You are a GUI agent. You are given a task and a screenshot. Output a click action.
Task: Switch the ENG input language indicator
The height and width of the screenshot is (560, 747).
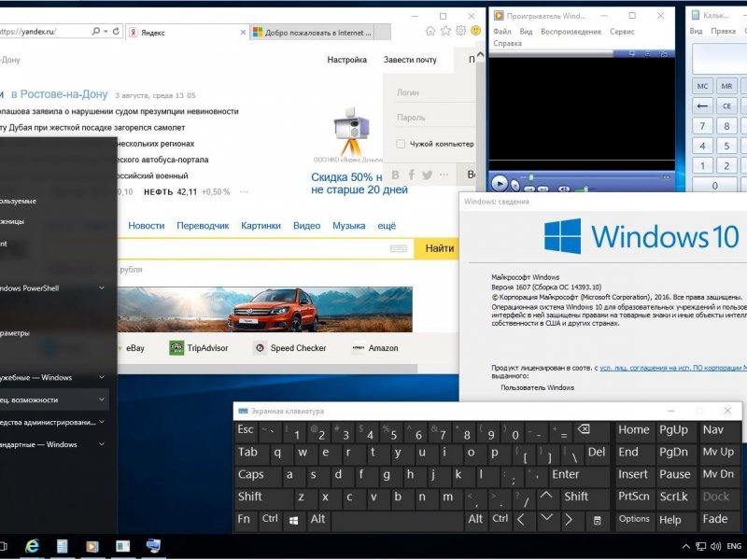[x=734, y=546]
